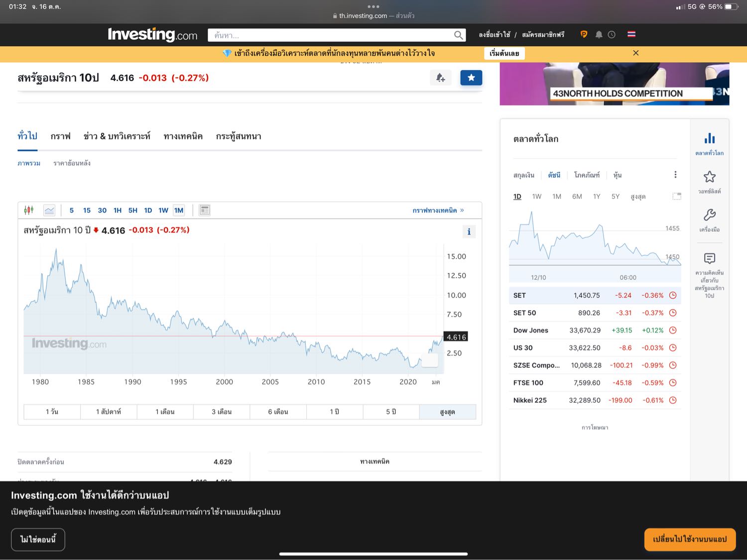Select the ภาพรวม sub-tab

coord(29,163)
